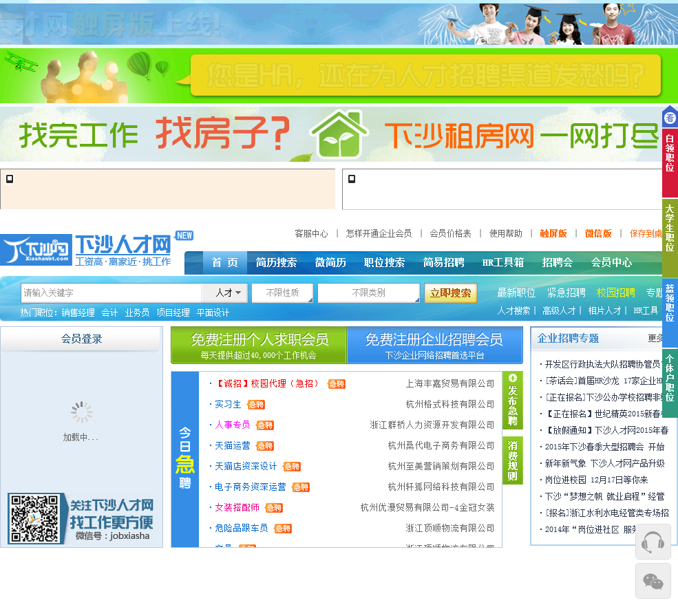This screenshot has width=678, height=616.
Task: Click broken image icon in white ad box
Action: click(352, 178)
